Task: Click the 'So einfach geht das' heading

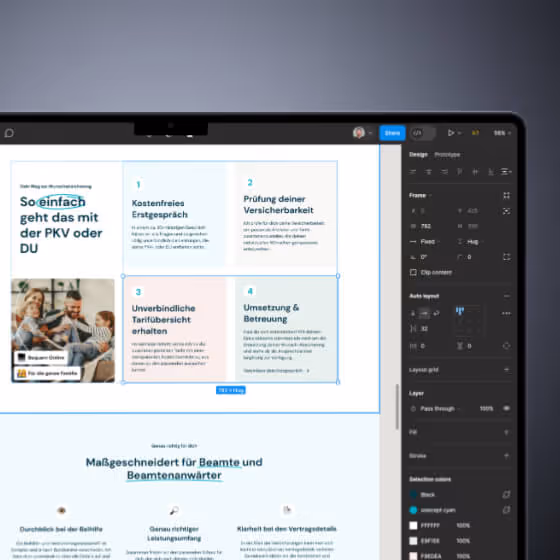Action: pyautogui.click(x=61, y=225)
